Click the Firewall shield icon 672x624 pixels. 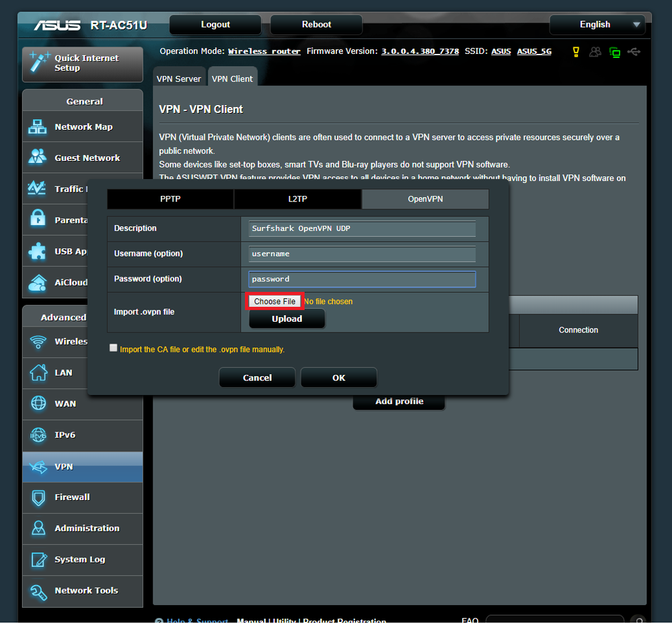click(37, 497)
